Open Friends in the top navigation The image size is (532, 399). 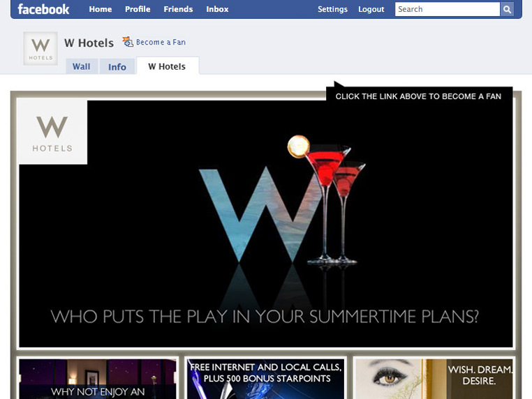pos(178,9)
